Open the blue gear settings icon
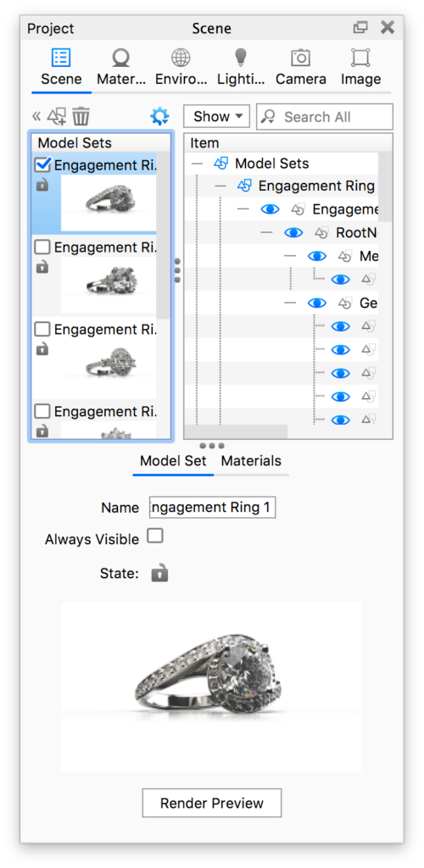This screenshot has width=424, height=868. (159, 116)
